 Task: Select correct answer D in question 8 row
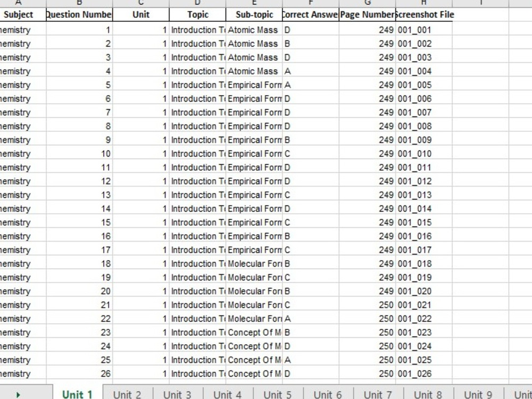311,126
